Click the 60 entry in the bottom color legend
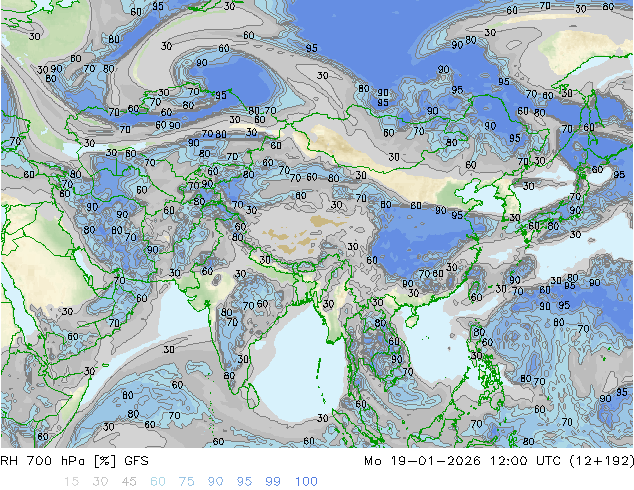Viewport: 634px width, 490px height. [x=158, y=482]
